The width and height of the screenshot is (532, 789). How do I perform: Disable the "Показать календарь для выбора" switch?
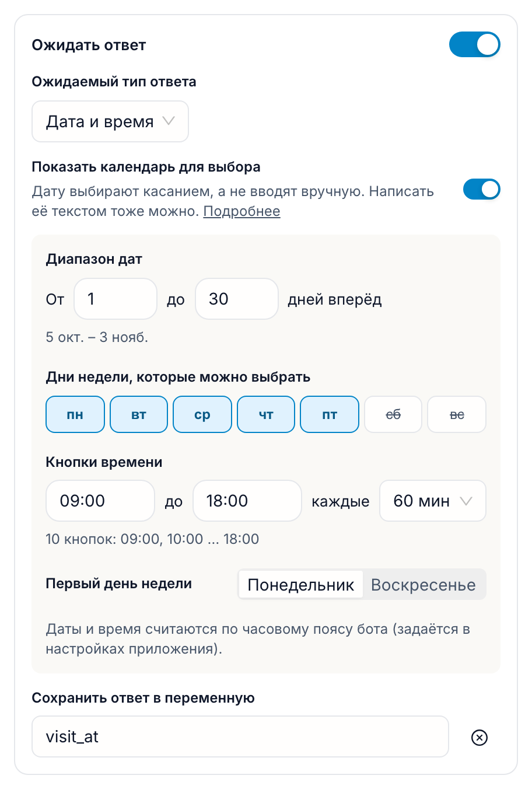pos(481,189)
